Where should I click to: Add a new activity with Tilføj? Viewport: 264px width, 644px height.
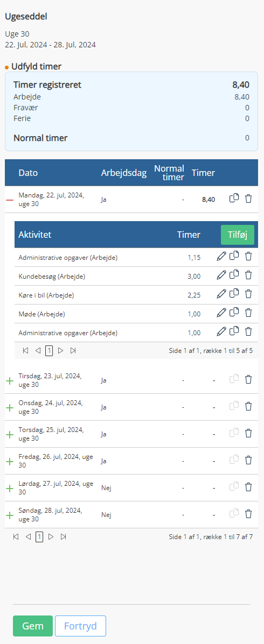237,235
